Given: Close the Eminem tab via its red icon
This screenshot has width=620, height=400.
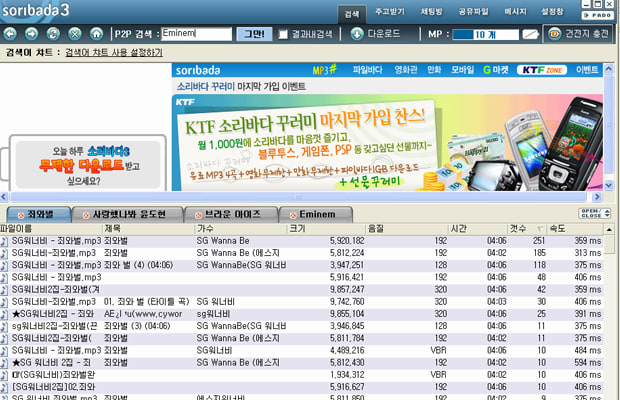Looking at the screenshot, I should (293, 215).
